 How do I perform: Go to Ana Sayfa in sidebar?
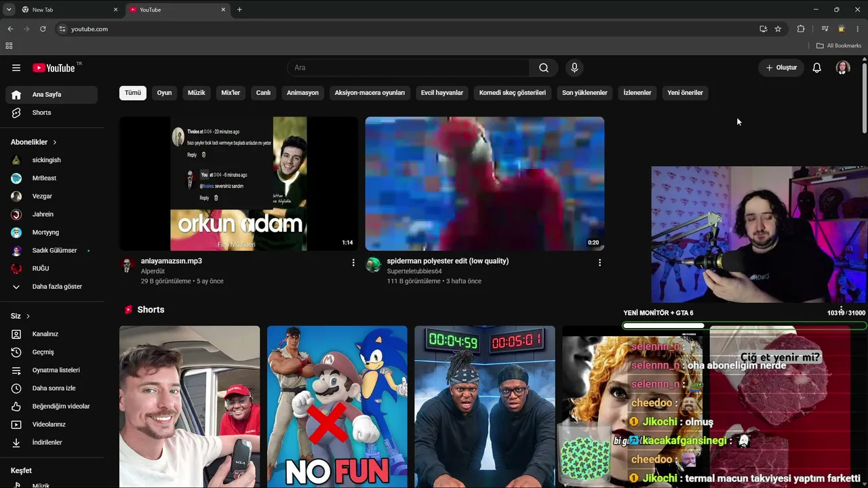pos(52,95)
